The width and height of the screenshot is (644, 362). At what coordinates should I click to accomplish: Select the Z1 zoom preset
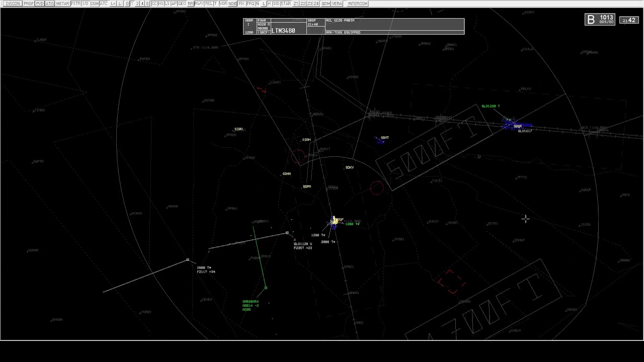click(x=296, y=4)
